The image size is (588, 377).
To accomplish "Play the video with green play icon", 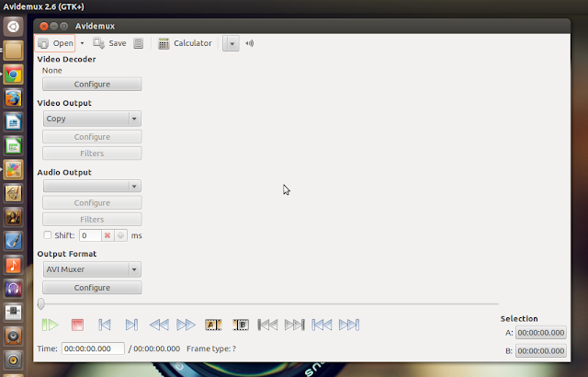I will [51, 325].
